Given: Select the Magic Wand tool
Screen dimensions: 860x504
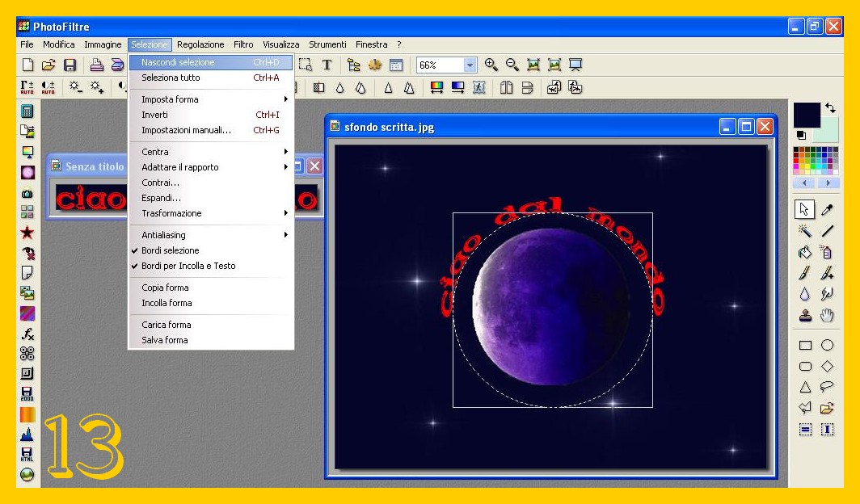Looking at the screenshot, I should (805, 232).
